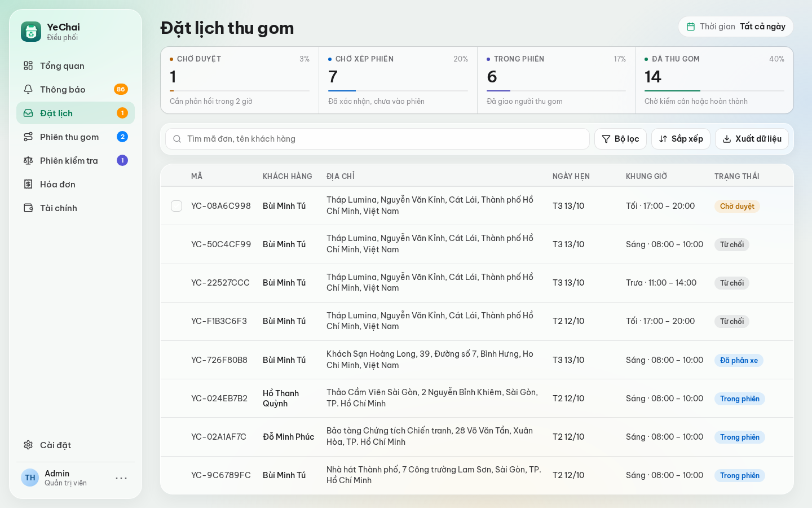This screenshot has width=812, height=508.
Task: Select the Đã thu gom summary card
Action: coord(714,80)
